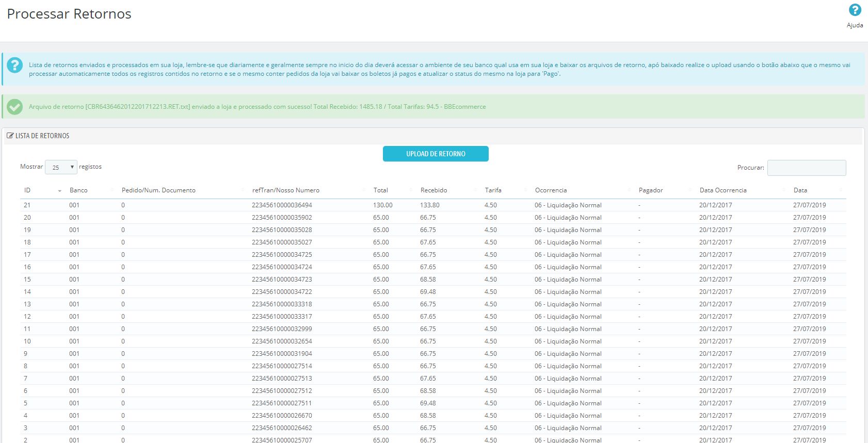The width and height of the screenshot is (868, 443).
Task: Sort by refTran/Nosso Numero column
Action: click(285, 190)
